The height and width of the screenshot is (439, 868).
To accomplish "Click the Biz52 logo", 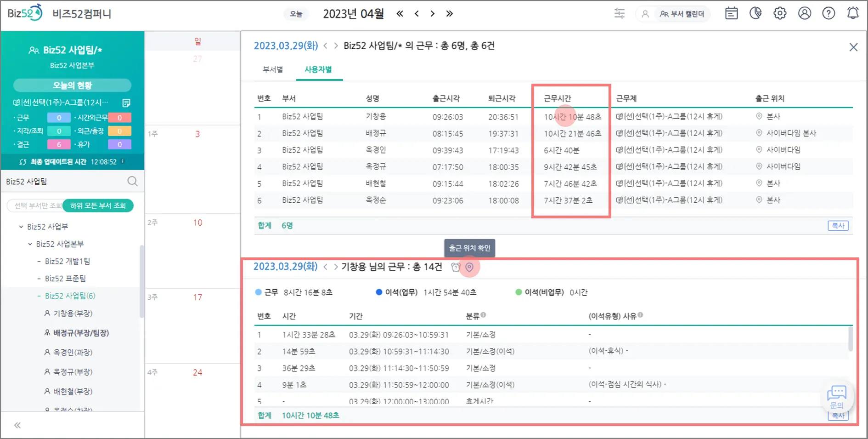I will coord(25,13).
